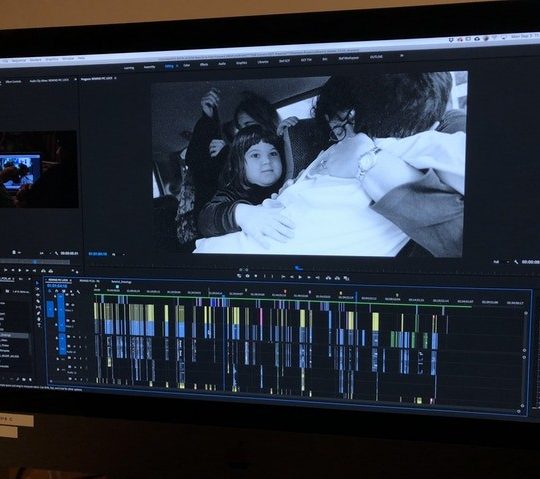540x479 pixels.
Task: Switch to the Learning workspace
Action: pyautogui.click(x=129, y=68)
